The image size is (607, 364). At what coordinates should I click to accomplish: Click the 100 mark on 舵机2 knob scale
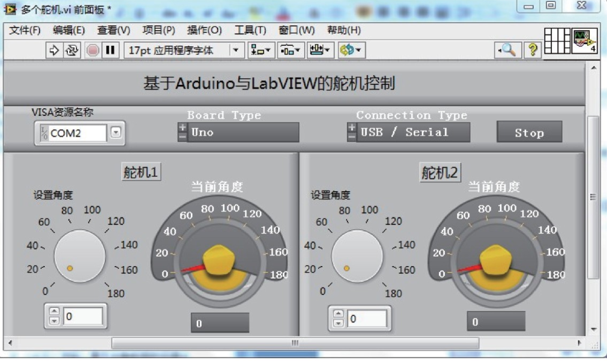coord(369,210)
